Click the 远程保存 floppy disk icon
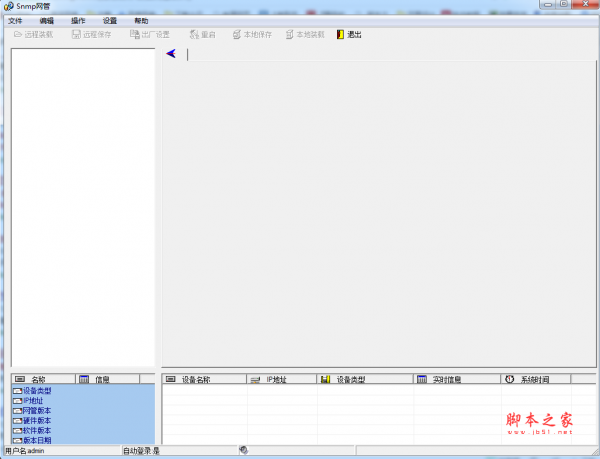Screen dimensions: 600x459 pyautogui.click(x=76, y=34)
